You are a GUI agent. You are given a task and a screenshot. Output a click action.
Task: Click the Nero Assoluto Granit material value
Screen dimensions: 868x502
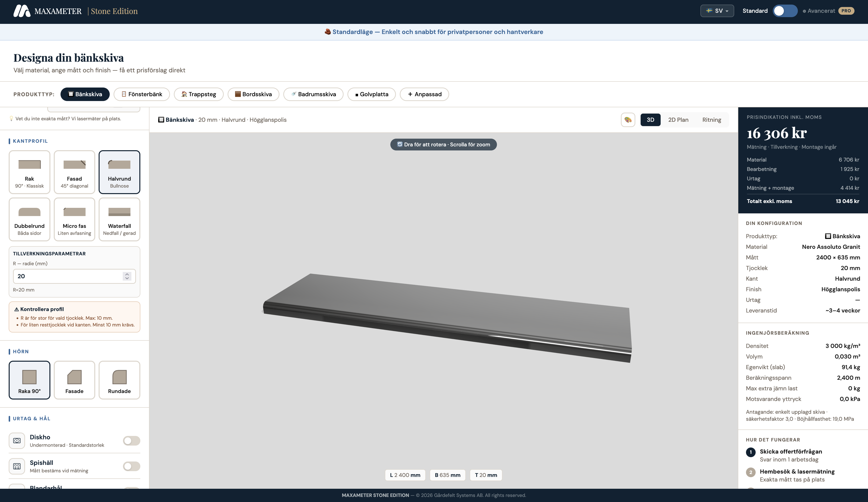tap(831, 247)
